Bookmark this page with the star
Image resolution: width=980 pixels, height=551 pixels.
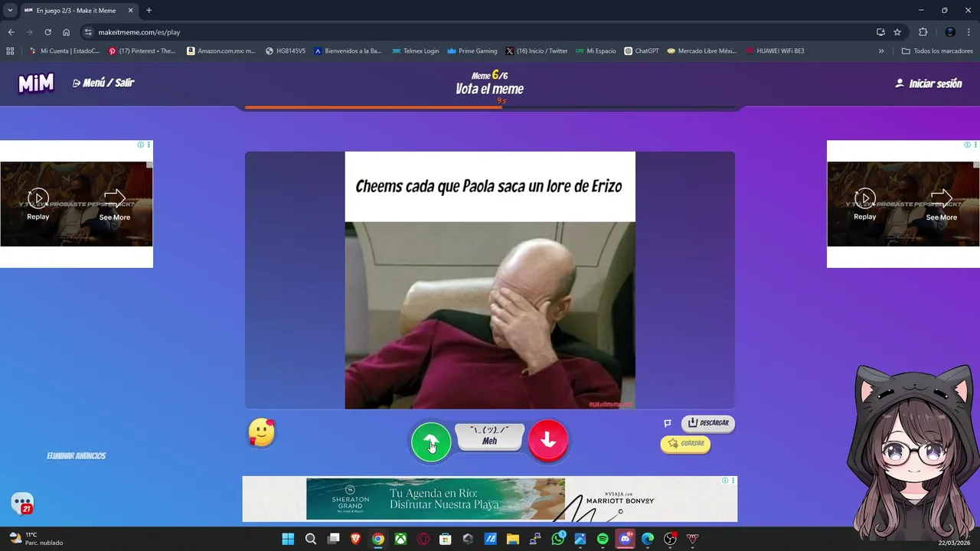click(897, 32)
